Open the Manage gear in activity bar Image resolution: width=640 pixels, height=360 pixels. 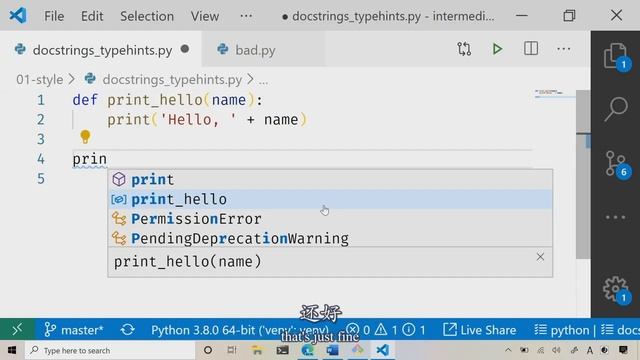pos(616,289)
